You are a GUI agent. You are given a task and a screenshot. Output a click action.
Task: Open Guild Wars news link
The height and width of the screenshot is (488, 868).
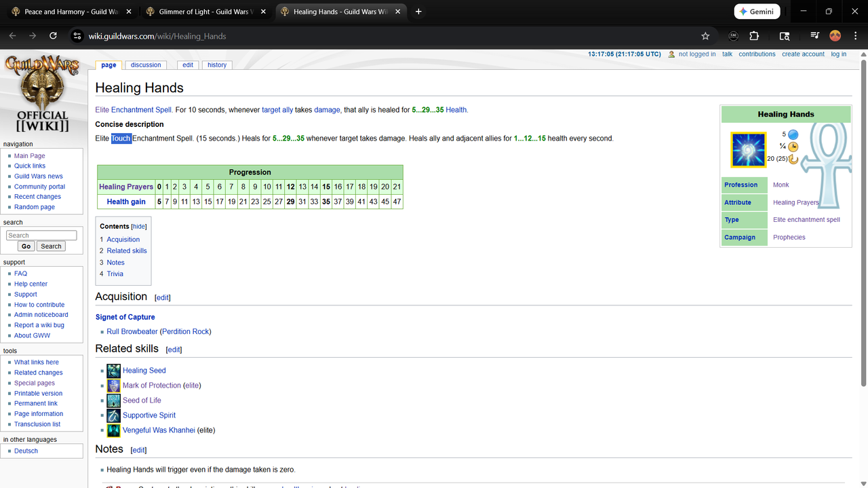click(39, 176)
